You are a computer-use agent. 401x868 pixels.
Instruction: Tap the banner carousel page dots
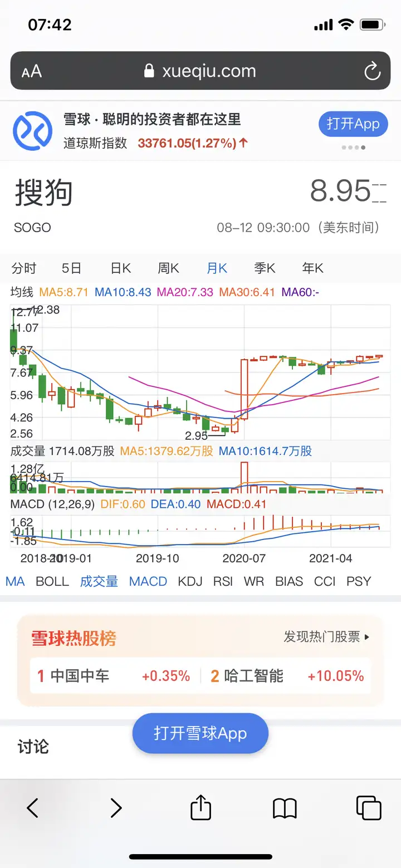[x=354, y=148]
